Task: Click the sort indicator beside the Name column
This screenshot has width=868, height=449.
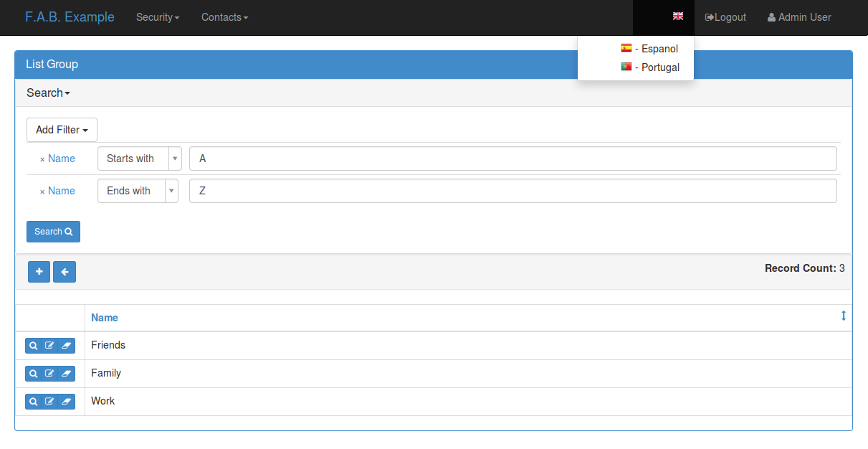Action: tap(843, 316)
